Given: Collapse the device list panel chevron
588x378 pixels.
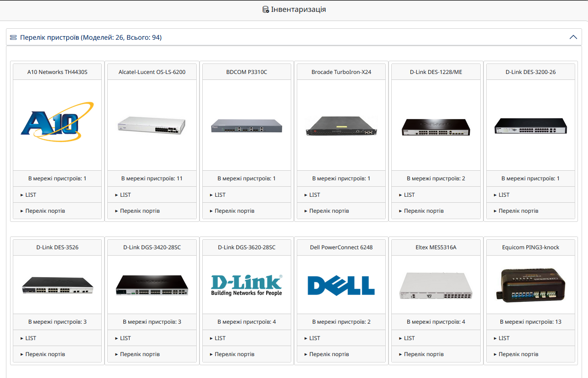Looking at the screenshot, I should click(x=573, y=37).
